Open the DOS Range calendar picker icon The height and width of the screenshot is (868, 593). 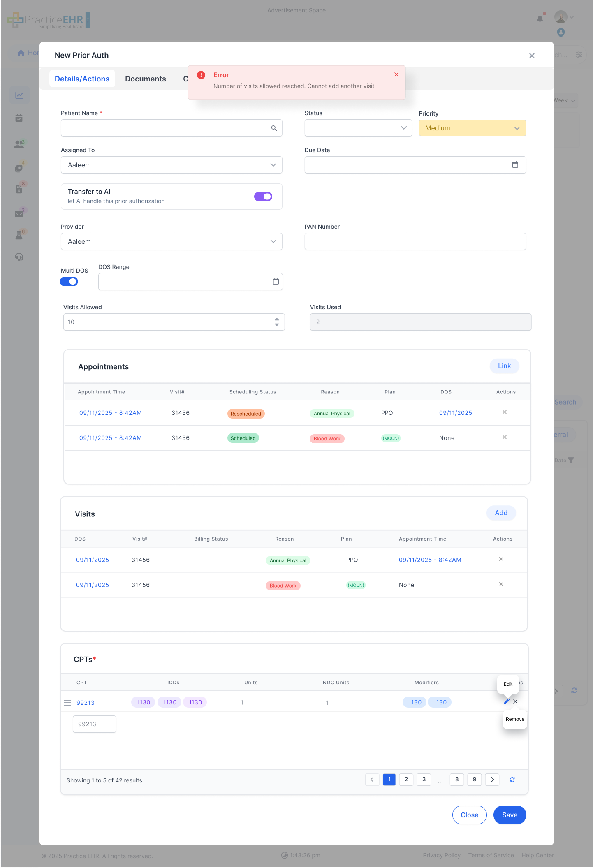[x=276, y=282]
